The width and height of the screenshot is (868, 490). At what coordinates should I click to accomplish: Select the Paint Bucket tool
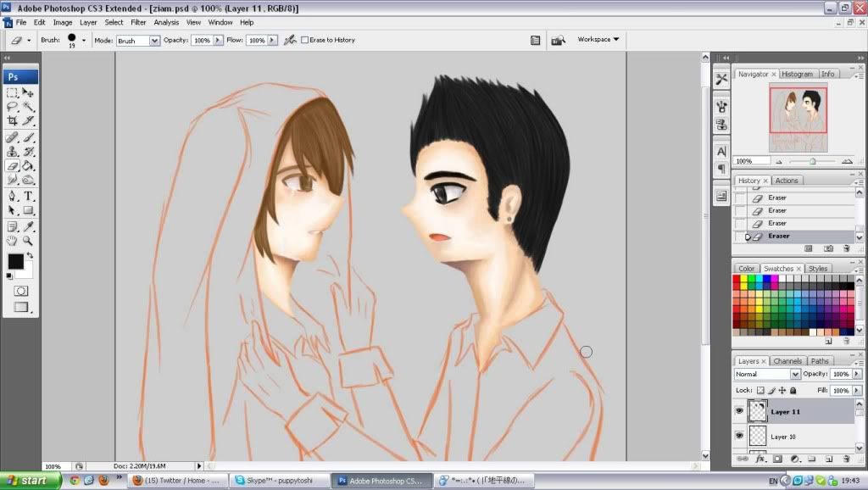28,165
